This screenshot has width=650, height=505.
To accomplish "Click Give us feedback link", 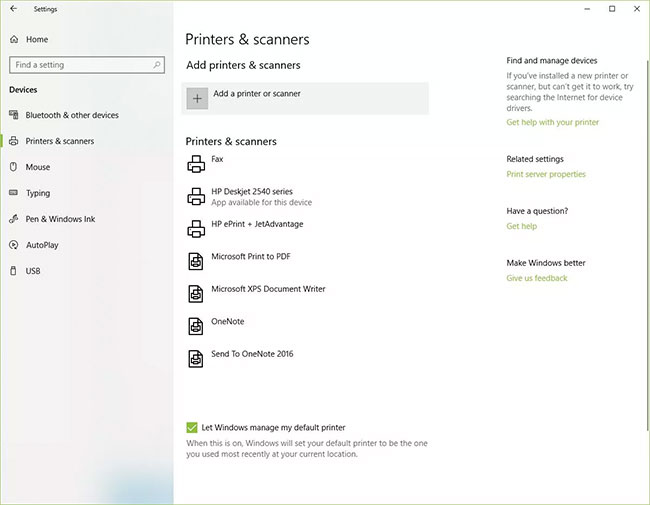I will point(537,278).
